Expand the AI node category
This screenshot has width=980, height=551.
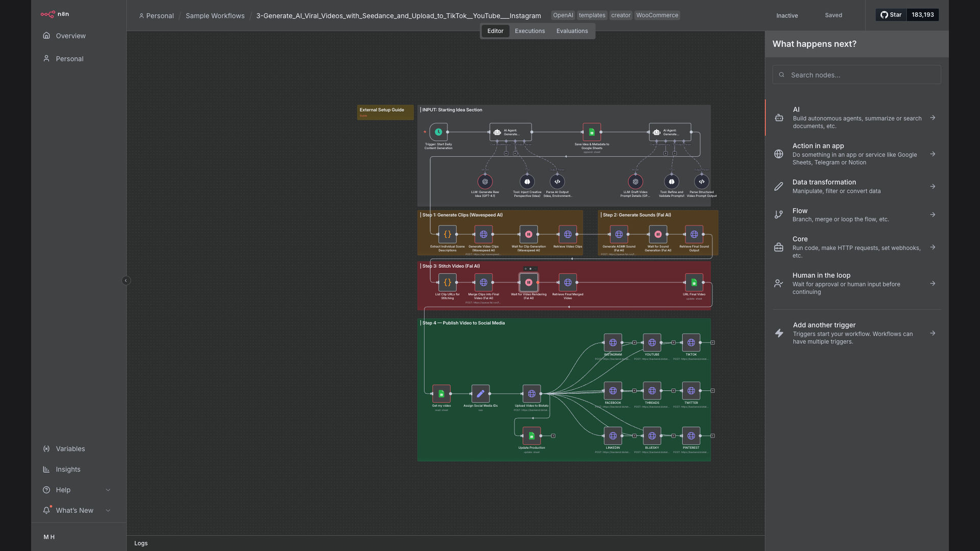(x=856, y=118)
